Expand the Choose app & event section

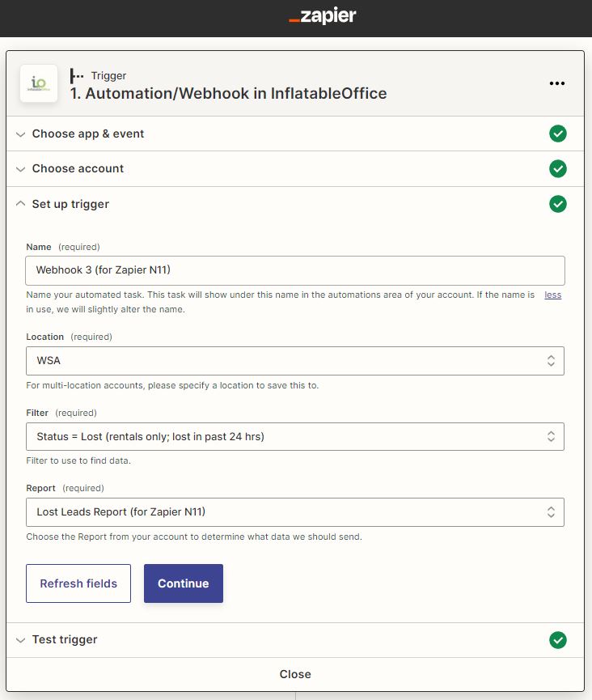click(x=87, y=134)
